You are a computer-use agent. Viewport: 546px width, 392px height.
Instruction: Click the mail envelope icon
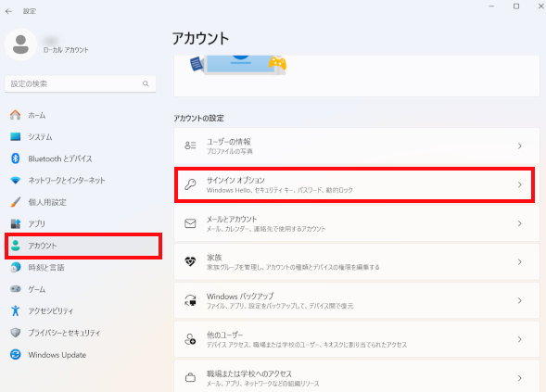coord(190,223)
